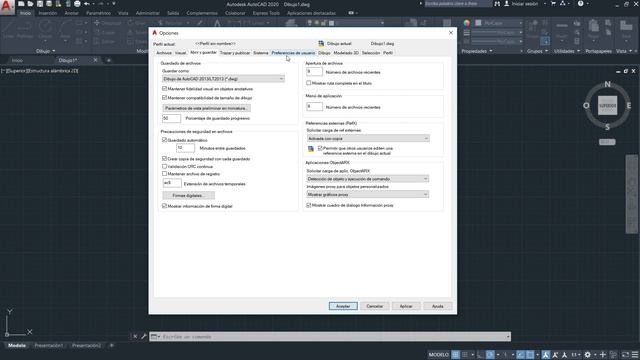Open the AutoCAD application menu logo
Viewport: 640px width, 360px height.
point(7,7)
